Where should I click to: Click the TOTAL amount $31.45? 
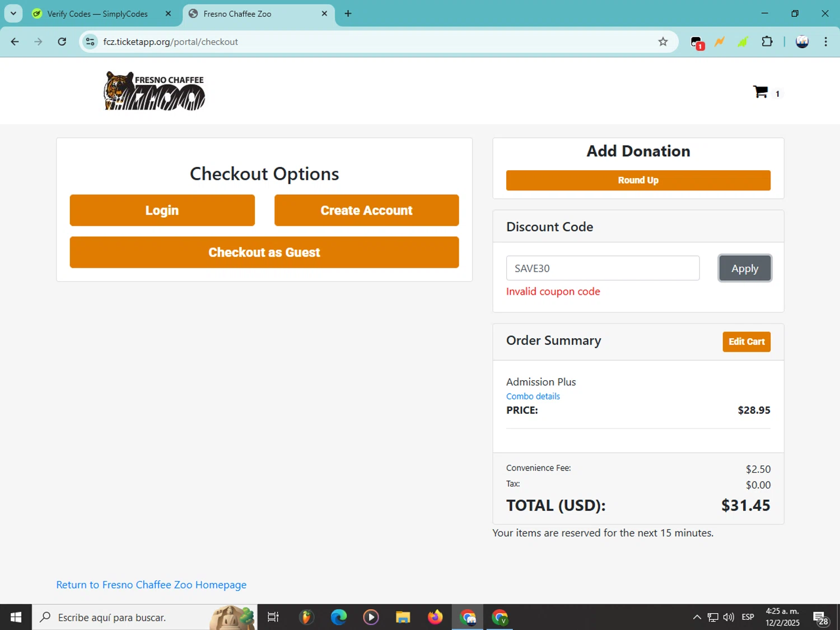pos(745,505)
